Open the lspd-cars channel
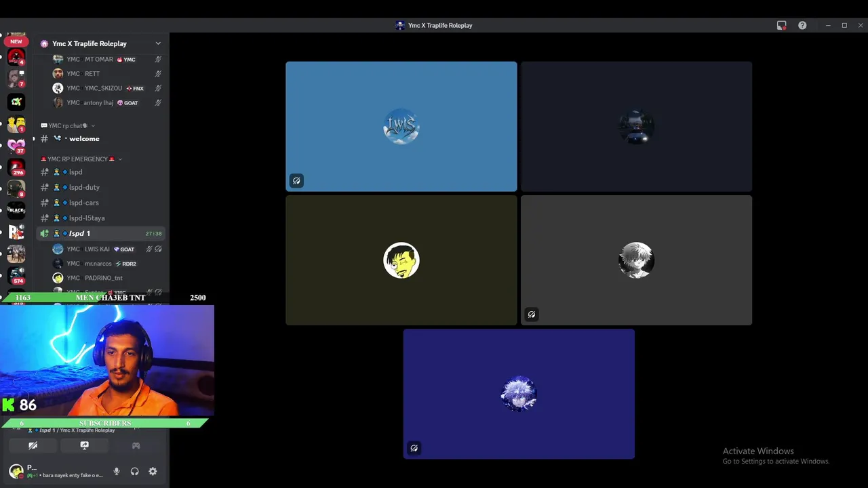This screenshot has width=868, height=488. [100, 203]
